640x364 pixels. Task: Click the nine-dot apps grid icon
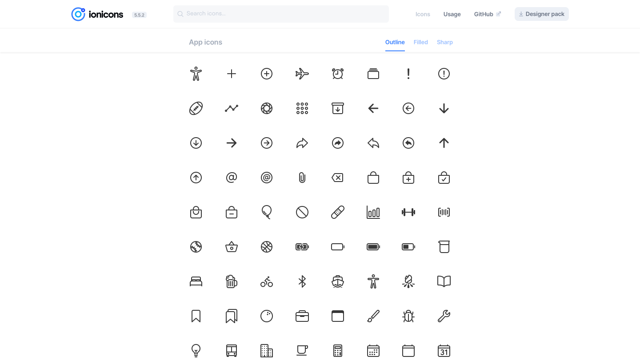(302, 108)
